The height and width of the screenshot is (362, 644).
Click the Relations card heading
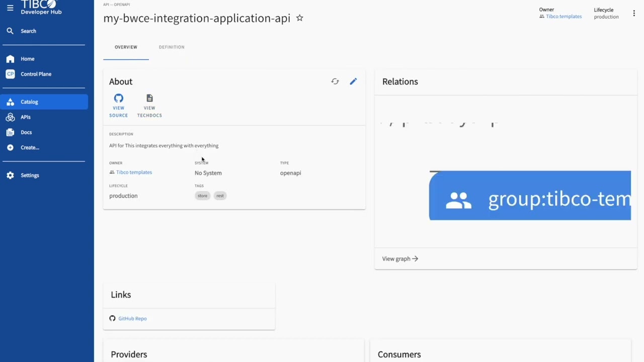coord(400,81)
